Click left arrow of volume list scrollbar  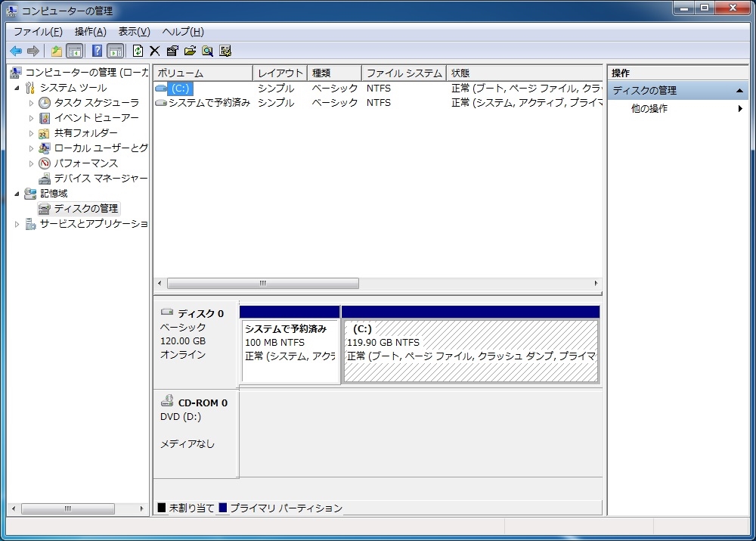click(160, 283)
